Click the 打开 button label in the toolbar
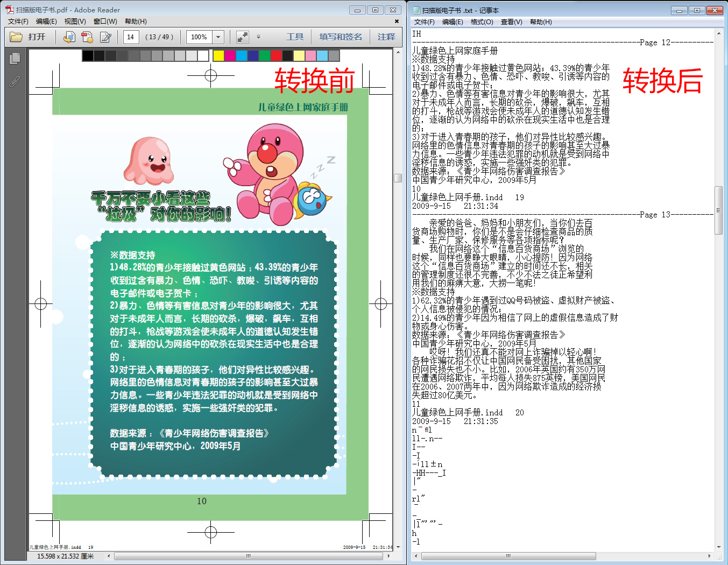 click(37, 37)
